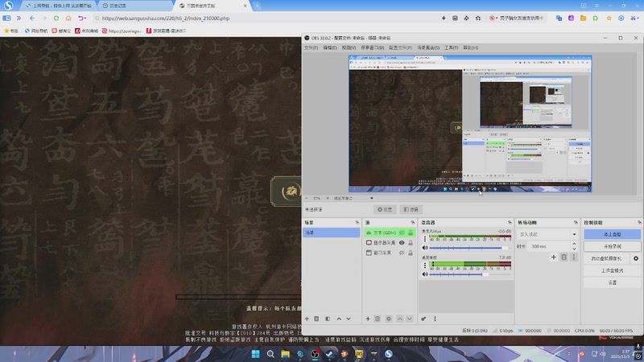Mute the Mic/Aux audio channel

[x=425, y=248]
